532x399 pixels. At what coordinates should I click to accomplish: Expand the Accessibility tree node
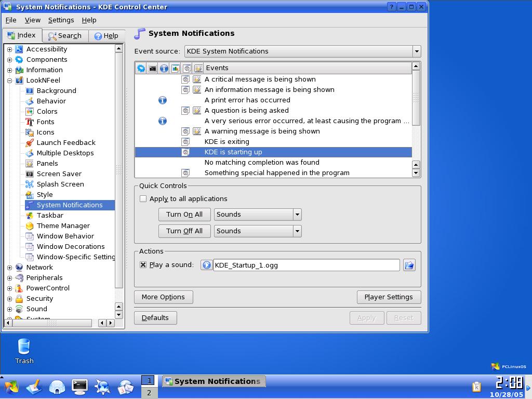click(9, 49)
